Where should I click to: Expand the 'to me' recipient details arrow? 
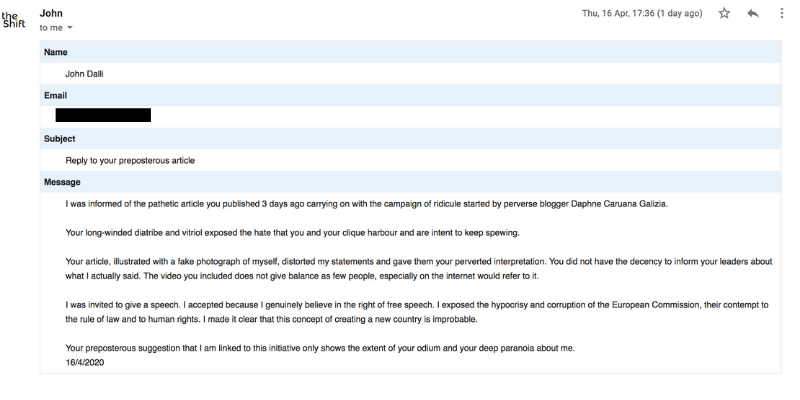(70, 28)
